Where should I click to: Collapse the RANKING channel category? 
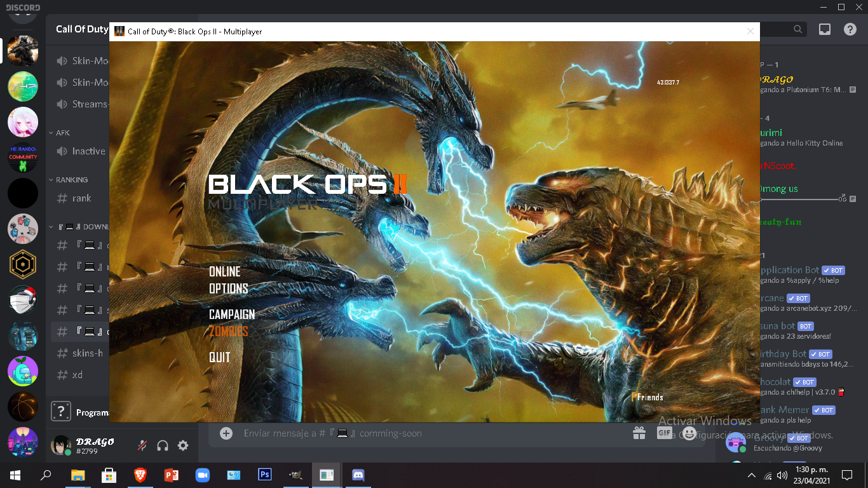pyautogui.click(x=68, y=180)
